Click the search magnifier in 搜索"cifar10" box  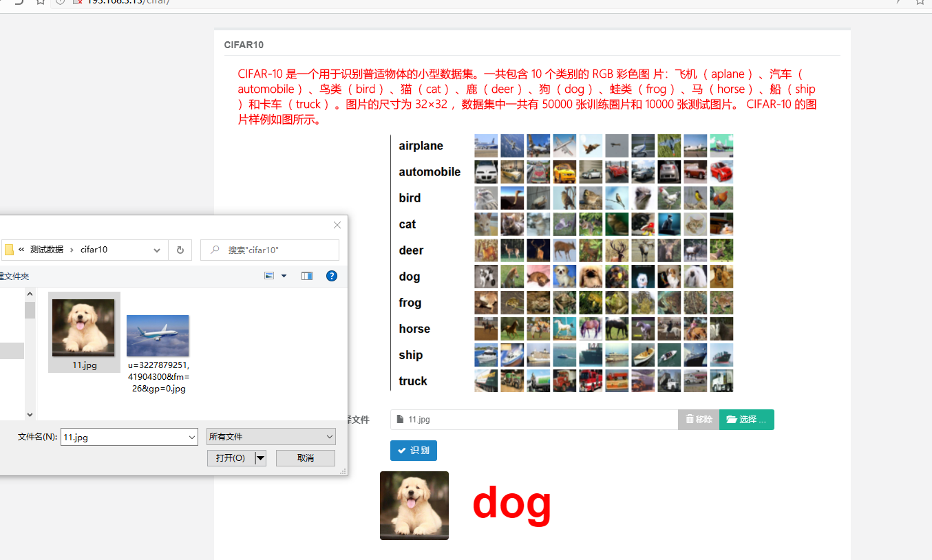point(214,250)
